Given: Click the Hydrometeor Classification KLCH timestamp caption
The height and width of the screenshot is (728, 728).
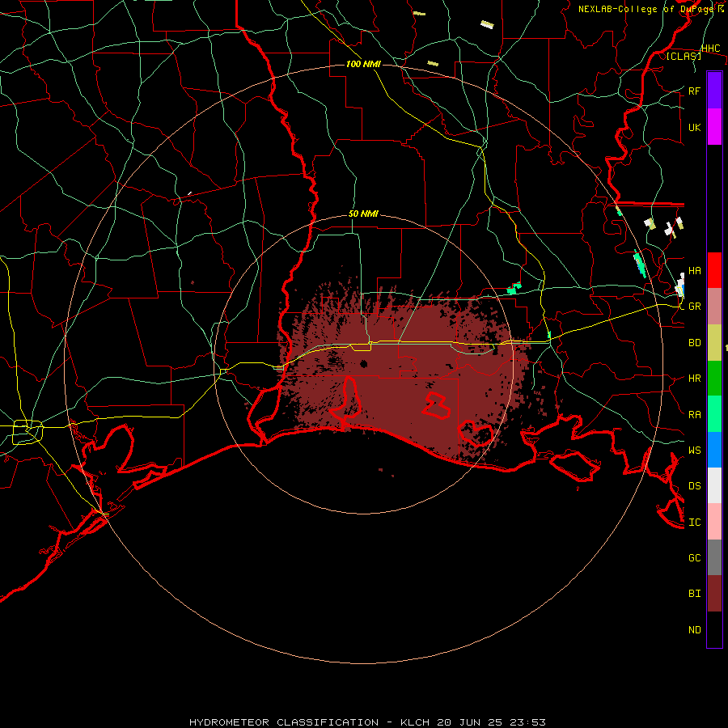Looking at the screenshot, I should click(367, 722).
